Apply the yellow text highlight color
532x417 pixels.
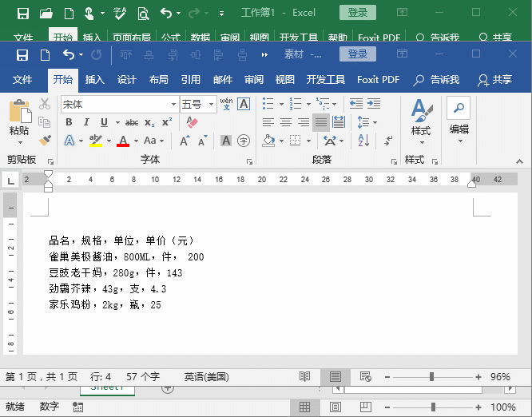pyautogui.click(x=96, y=141)
